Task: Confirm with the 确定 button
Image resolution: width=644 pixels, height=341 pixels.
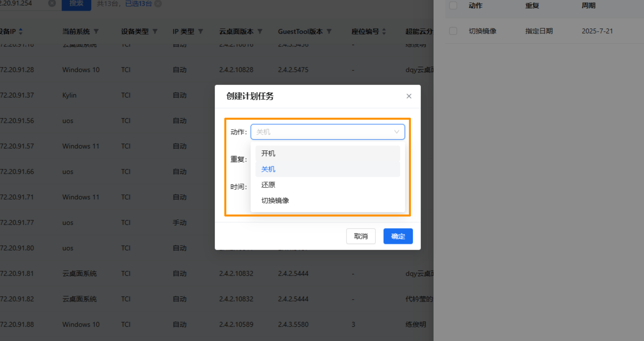Action: click(x=398, y=236)
